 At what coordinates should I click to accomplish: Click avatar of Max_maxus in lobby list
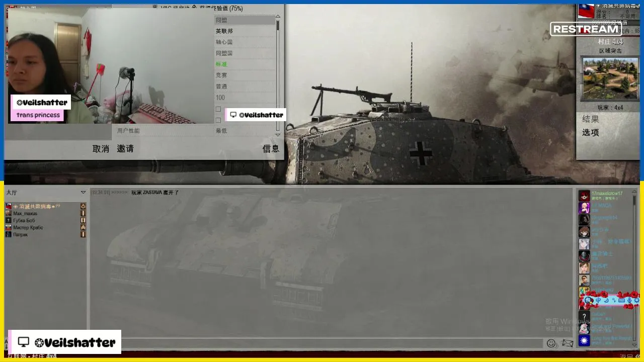[x=9, y=214]
